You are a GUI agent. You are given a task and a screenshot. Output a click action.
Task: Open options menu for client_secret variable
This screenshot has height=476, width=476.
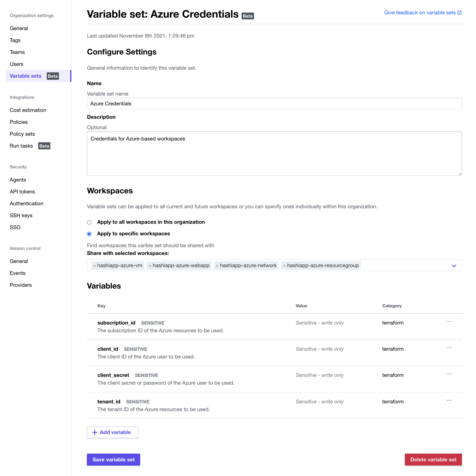tap(449, 374)
